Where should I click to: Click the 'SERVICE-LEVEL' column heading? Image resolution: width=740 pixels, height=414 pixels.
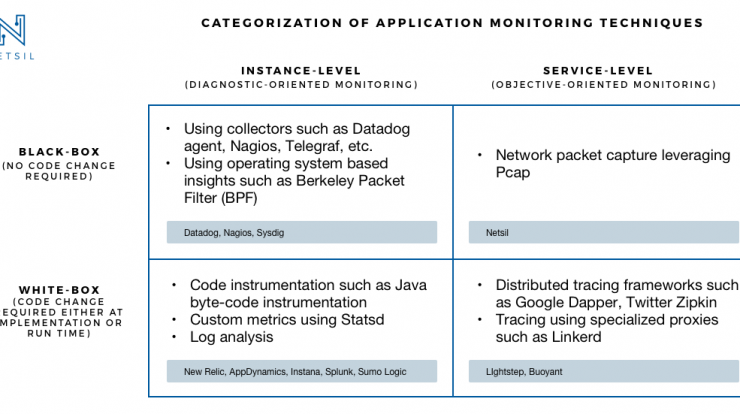click(x=598, y=71)
